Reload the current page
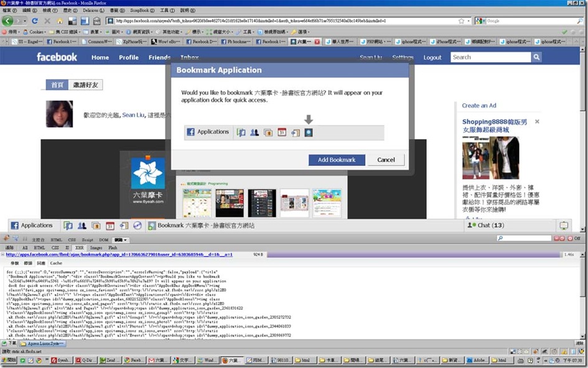588x368 pixels. tap(35, 21)
